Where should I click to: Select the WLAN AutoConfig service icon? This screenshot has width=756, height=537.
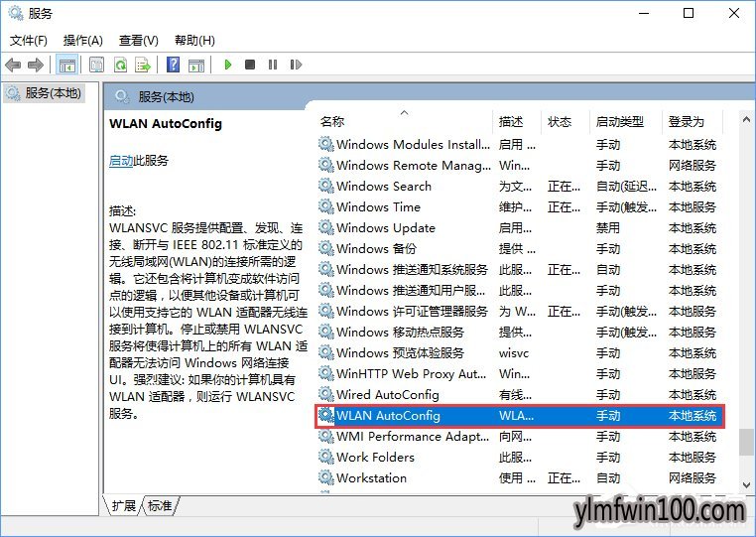coord(326,416)
